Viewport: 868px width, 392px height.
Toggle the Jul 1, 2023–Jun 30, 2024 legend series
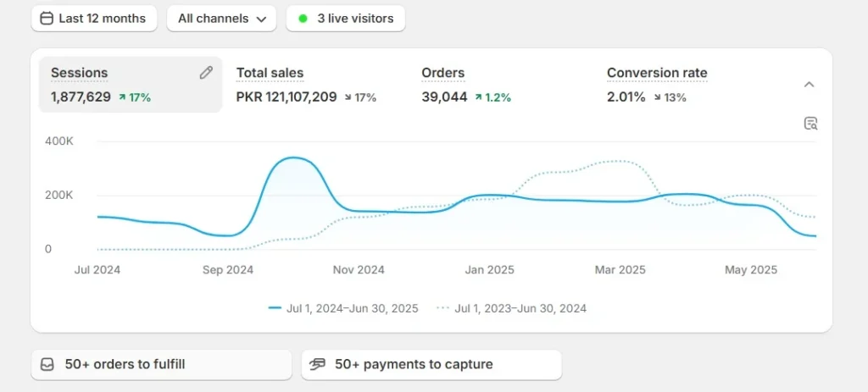pyautogui.click(x=511, y=308)
